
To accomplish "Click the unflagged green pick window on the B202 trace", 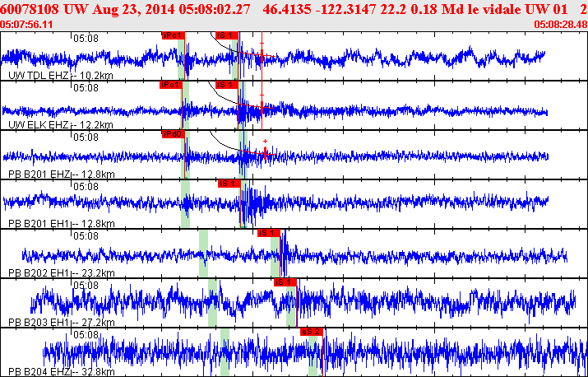I will coord(204,254).
